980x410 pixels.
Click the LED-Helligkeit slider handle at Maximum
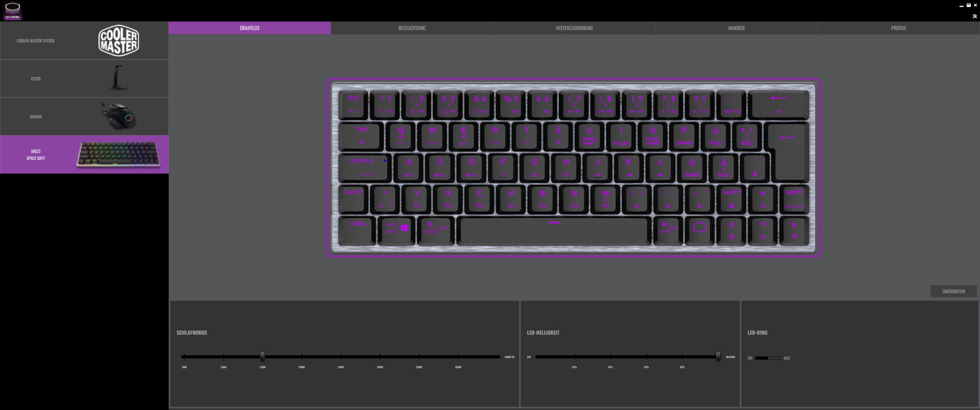point(718,356)
